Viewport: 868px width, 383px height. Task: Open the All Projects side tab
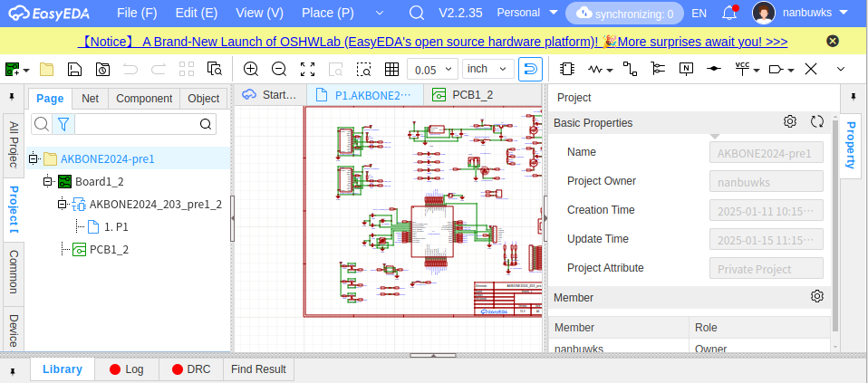(x=14, y=146)
